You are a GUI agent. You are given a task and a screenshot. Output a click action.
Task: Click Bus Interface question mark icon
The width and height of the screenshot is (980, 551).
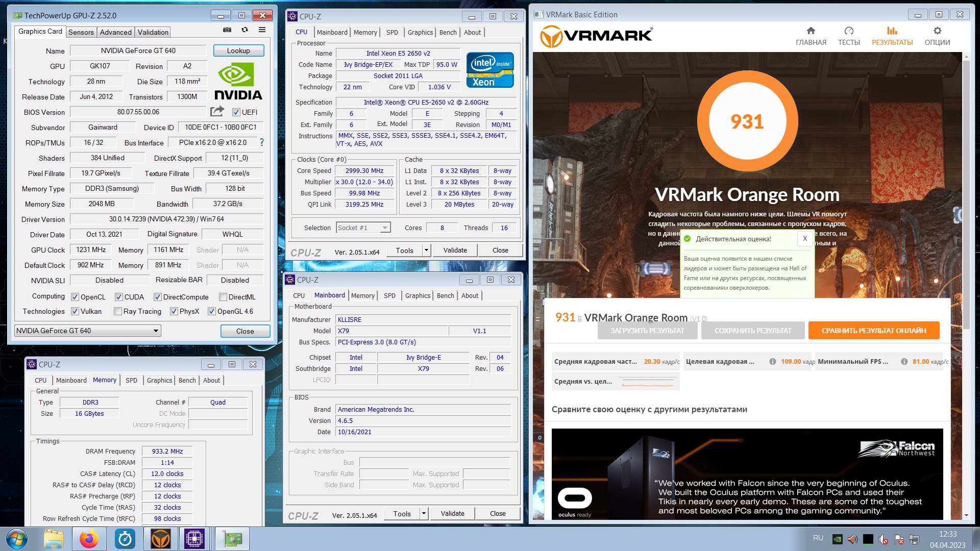(x=262, y=142)
